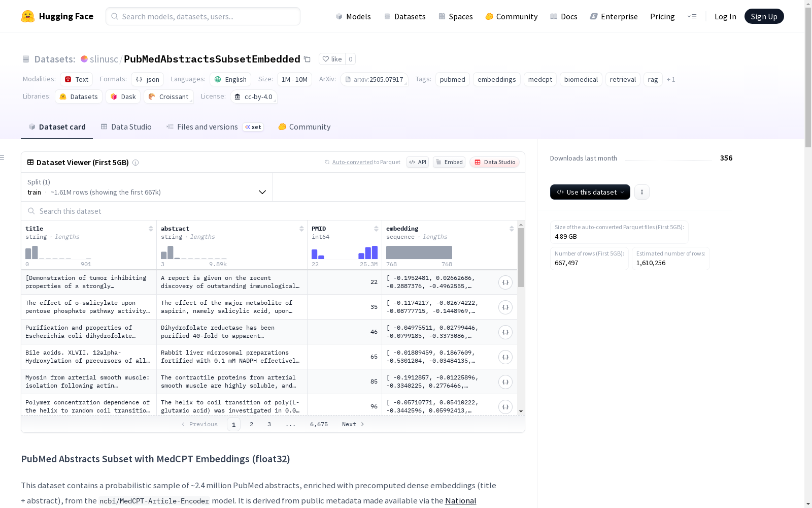
Task: Switch to the Dataset card tab
Action: (57, 127)
